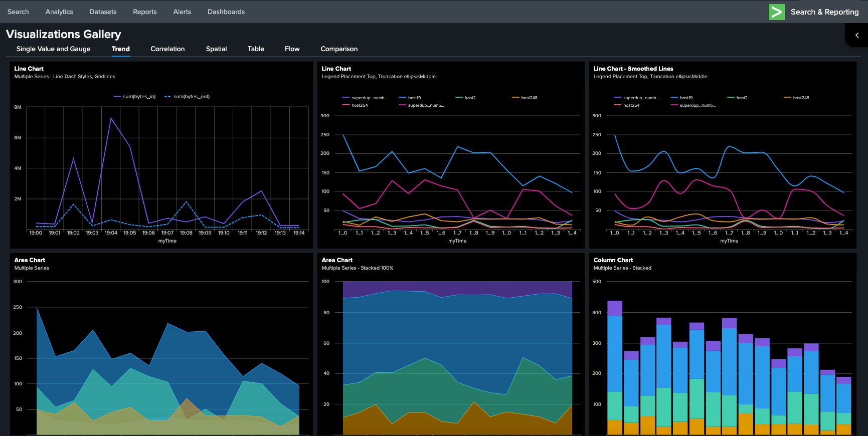Go to Reports in navigation bar
Viewport: 868px width, 436px height.
tap(144, 12)
